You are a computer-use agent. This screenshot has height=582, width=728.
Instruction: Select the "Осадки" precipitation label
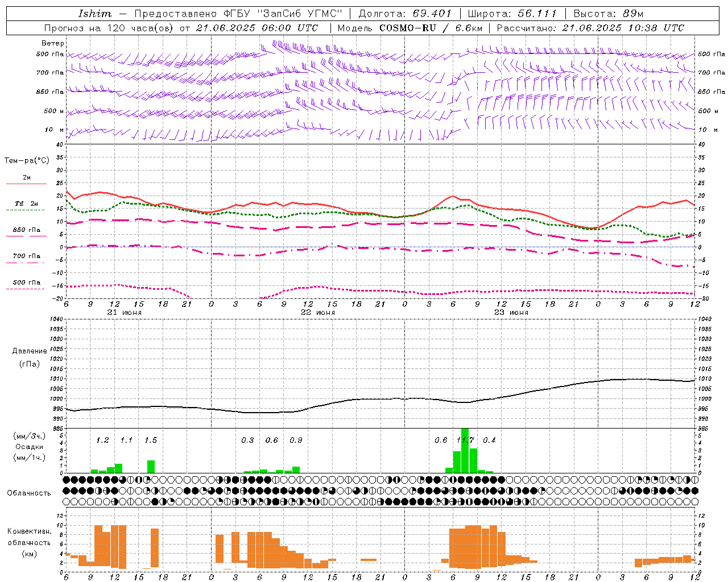click(x=30, y=447)
